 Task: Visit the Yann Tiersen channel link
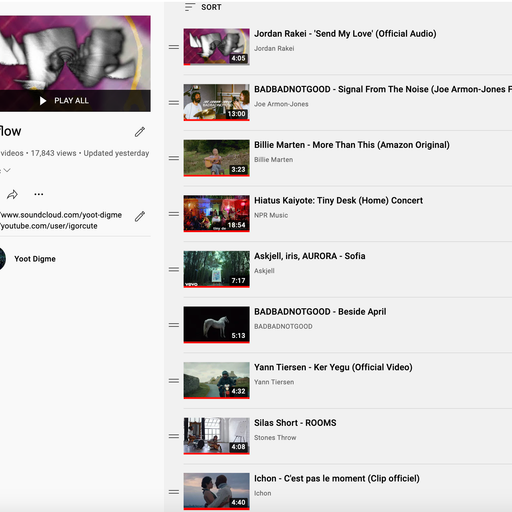pyautogui.click(x=274, y=382)
